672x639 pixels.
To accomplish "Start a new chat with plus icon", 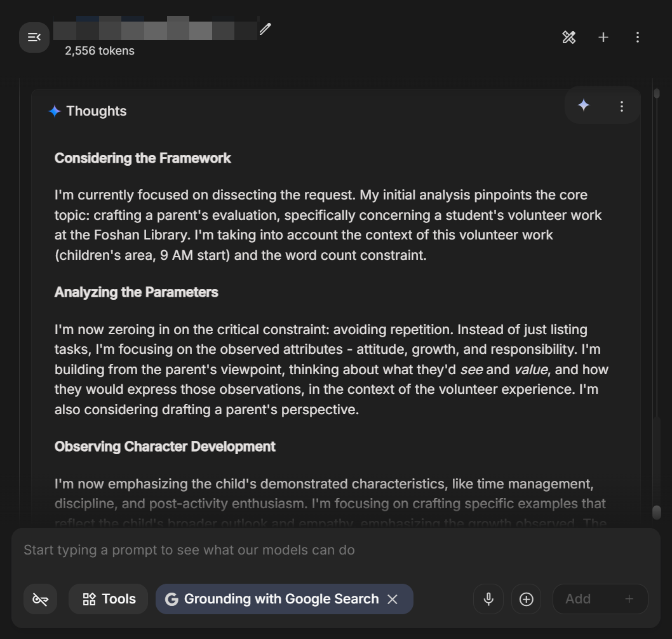I will coord(603,37).
